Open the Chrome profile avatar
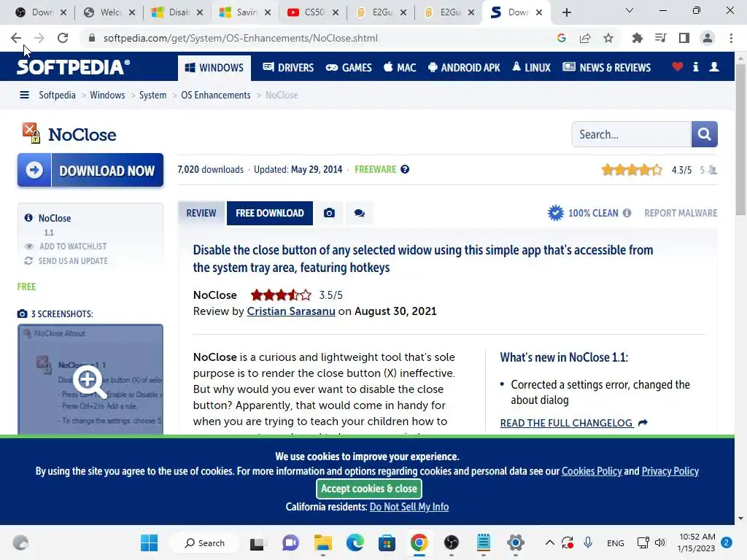Screen dimensions: 747x560 [x=708, y=38]
